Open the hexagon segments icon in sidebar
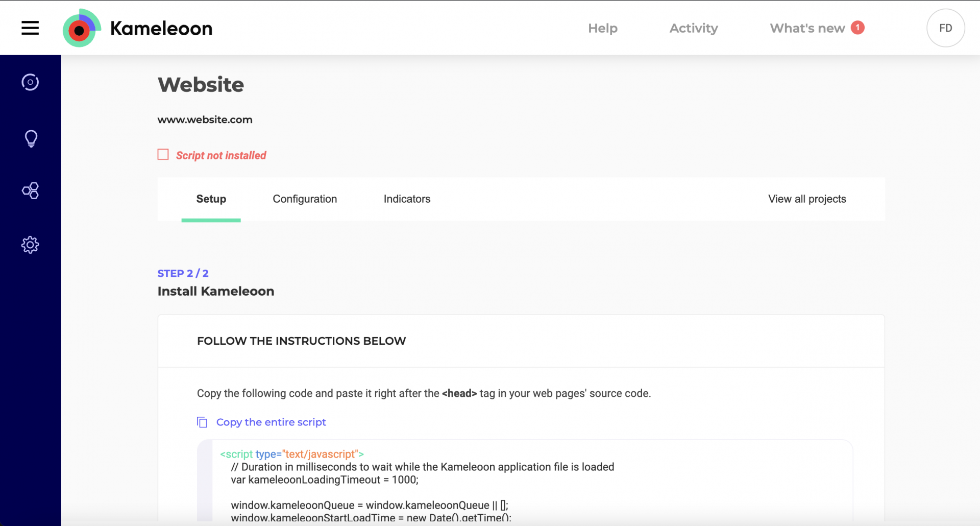This screenshot has width=980, height=526. [30, 190]
